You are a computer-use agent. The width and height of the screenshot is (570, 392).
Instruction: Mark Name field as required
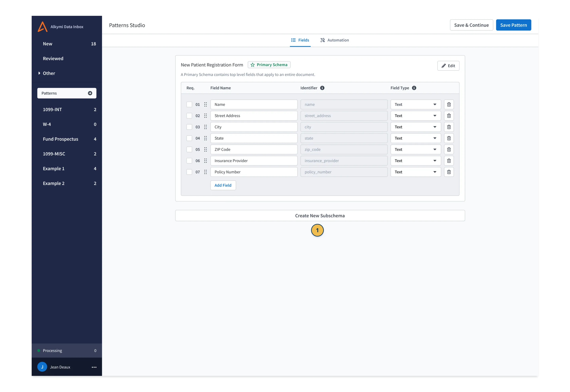point(189,104)
